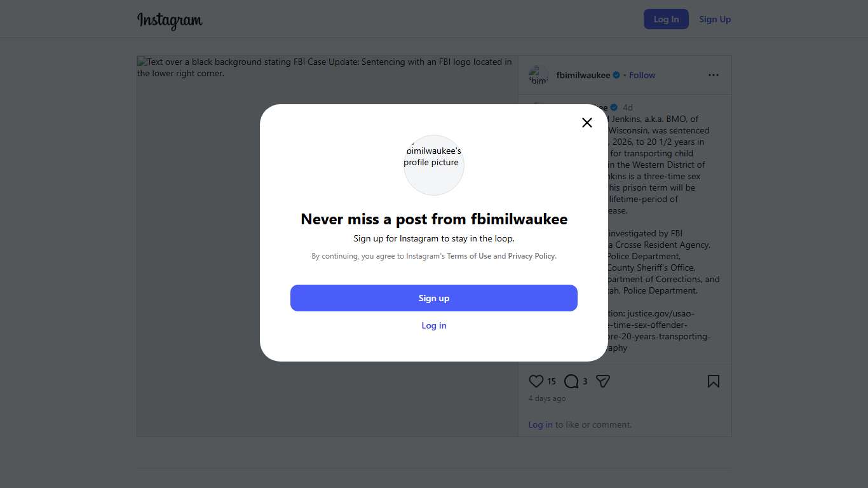Viewport: 868px width, 488px height.
Task: Open fbimilwaukee username in post header
Action: tap(583, 75)
